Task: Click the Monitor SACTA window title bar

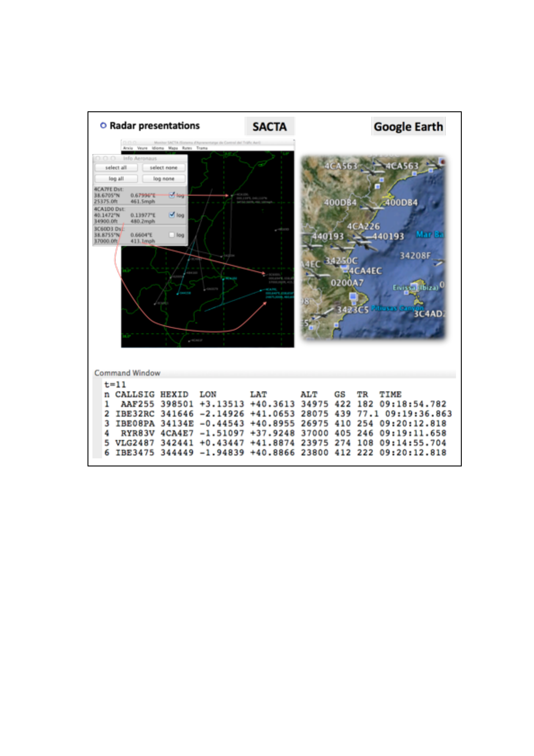Action: [207, 142]
